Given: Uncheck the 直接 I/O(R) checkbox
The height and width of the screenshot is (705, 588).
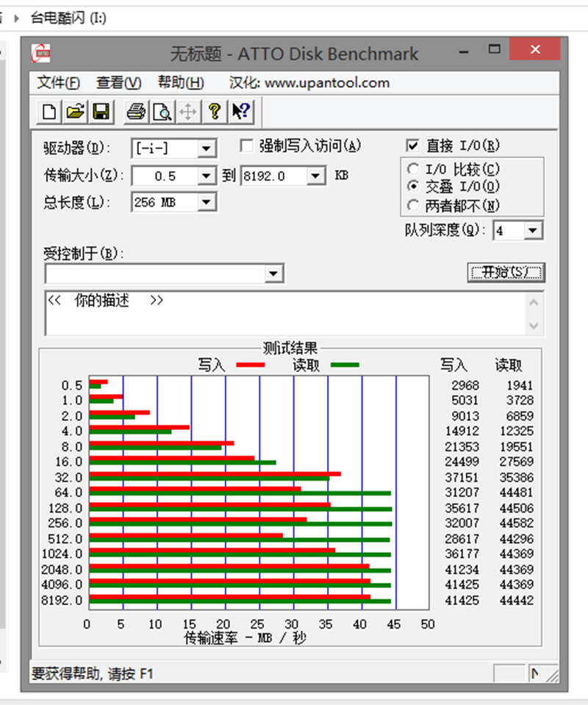Looking at the screenshot, I should (x=412, y=146).
